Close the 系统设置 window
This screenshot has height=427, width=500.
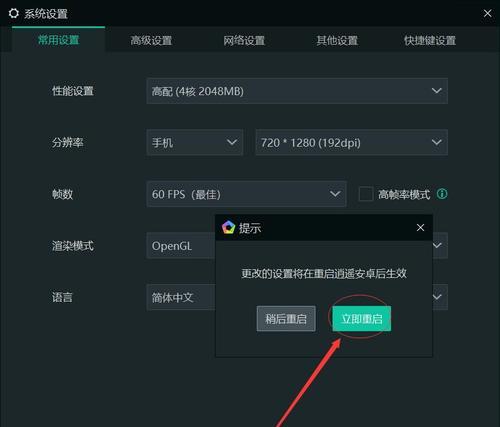tap(487, 13)
